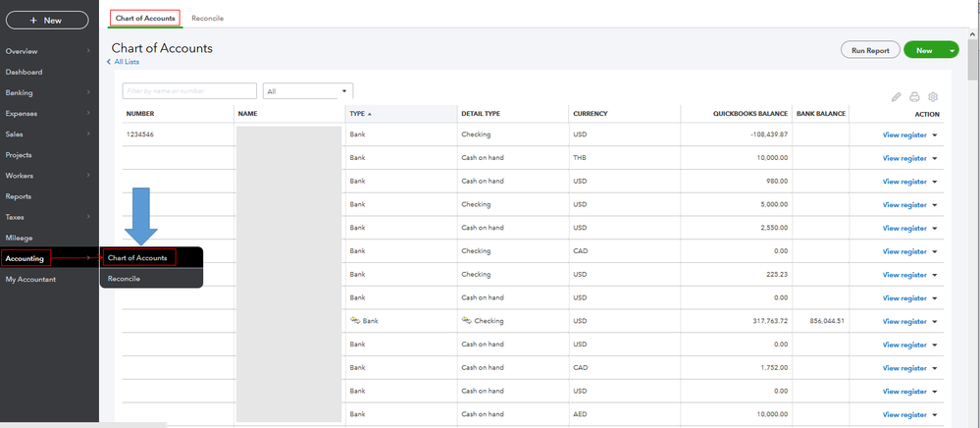This screenshot has width=980, height=428.
Task: Switch to the Reconcile tab
Action: pos(207,18)
